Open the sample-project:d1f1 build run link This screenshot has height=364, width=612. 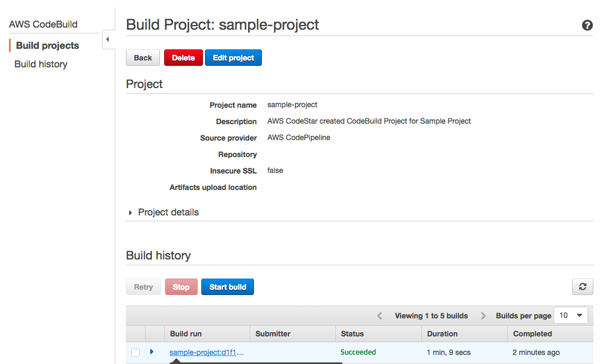pyautogui.click(x=206, y=352)
